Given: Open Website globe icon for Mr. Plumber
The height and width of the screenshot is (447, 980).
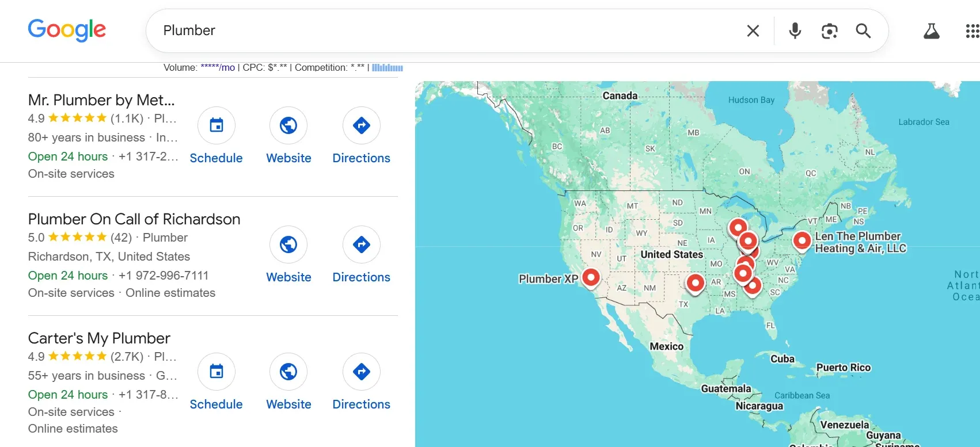Looking at the screenshot, I should (288, 125).
